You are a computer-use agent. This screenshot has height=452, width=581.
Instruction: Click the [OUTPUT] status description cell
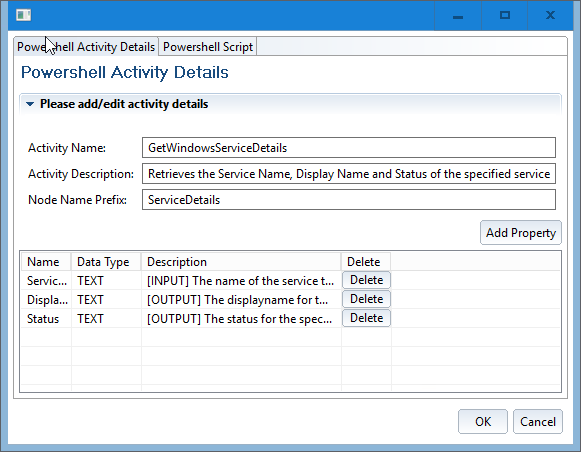pyautogui.click(x=241, y=319)
